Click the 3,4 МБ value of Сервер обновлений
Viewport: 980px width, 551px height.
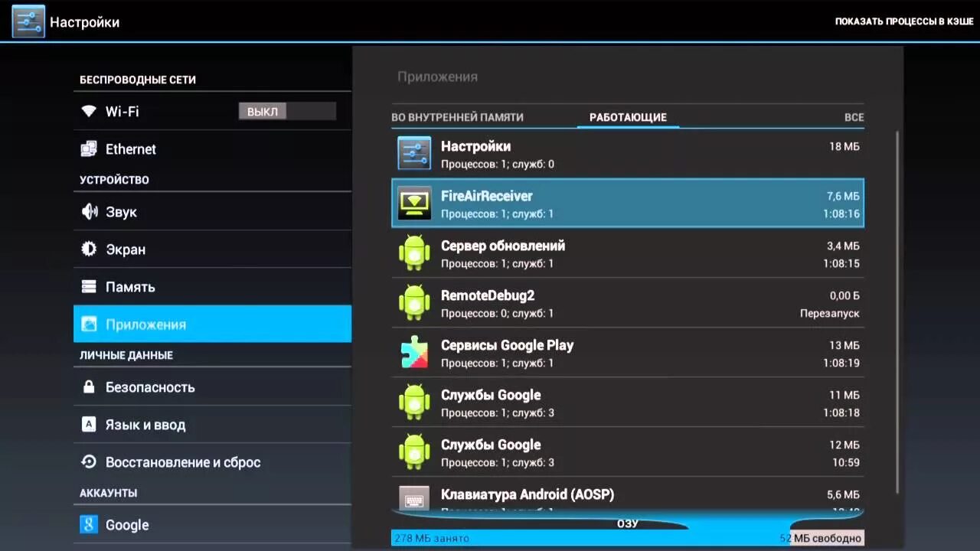(843, 246)
